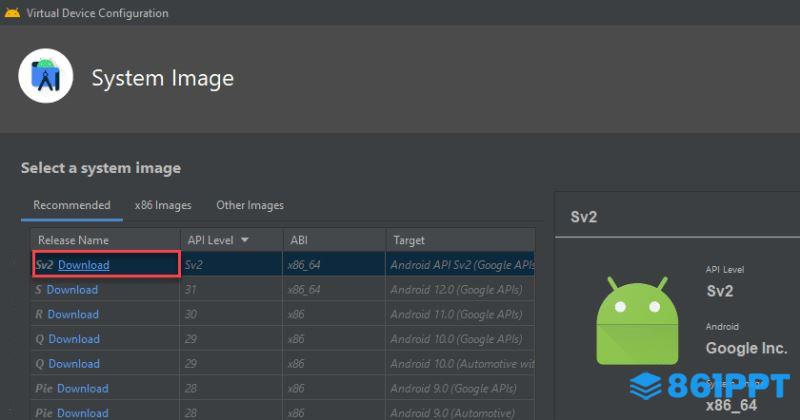Viewport: 800px width, 420px height.
Task: Open the Other Images tab
Action: point(250,205)
